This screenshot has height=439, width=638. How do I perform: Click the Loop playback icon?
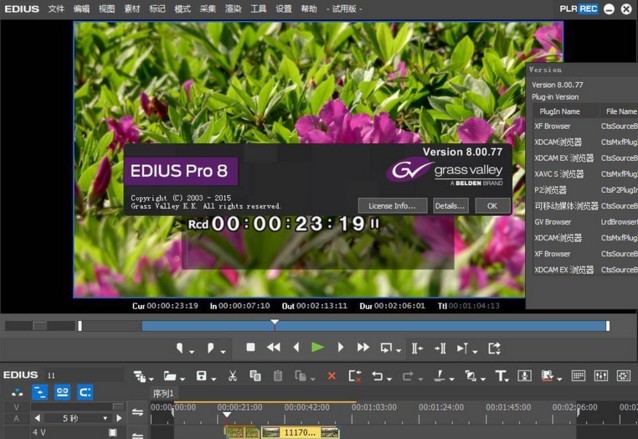click(x=386, y=348)
